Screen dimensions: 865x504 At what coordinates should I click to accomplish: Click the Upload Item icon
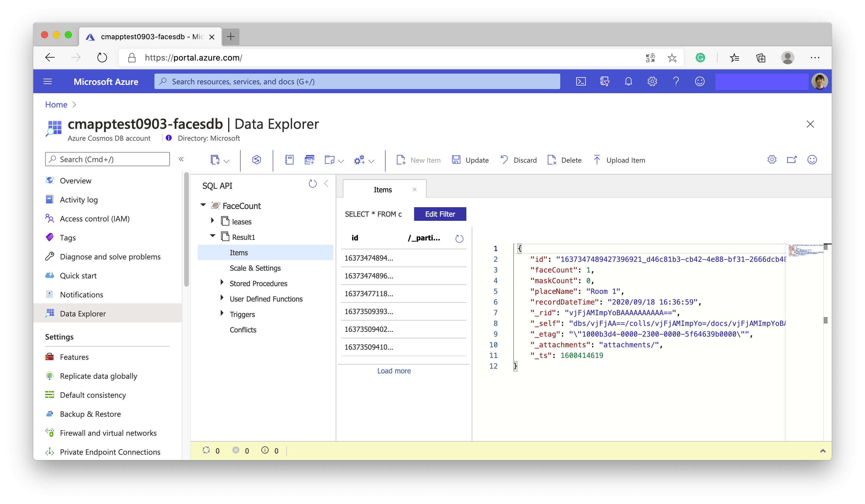pyautogui.click(x=597, y=160)
